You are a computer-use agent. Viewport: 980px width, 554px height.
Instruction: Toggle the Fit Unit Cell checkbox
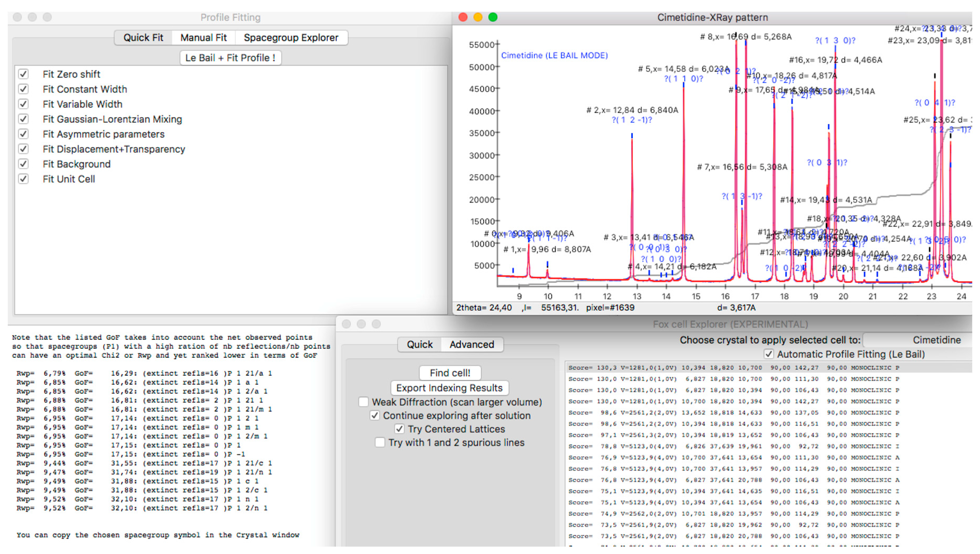coord(24,179)
